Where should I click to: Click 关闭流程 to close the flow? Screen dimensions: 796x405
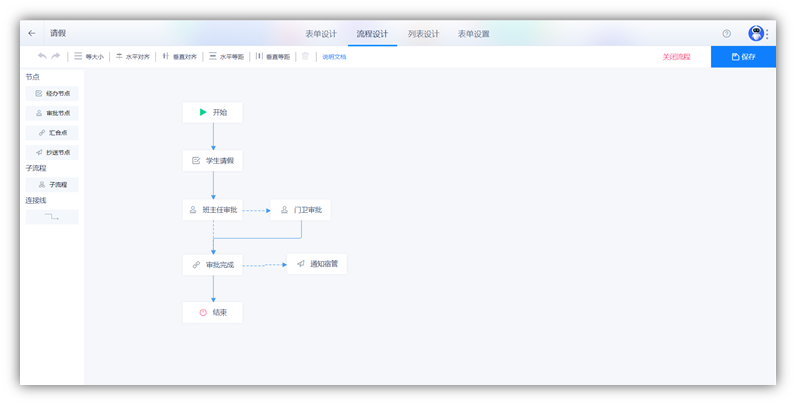[x=676, y=57]
